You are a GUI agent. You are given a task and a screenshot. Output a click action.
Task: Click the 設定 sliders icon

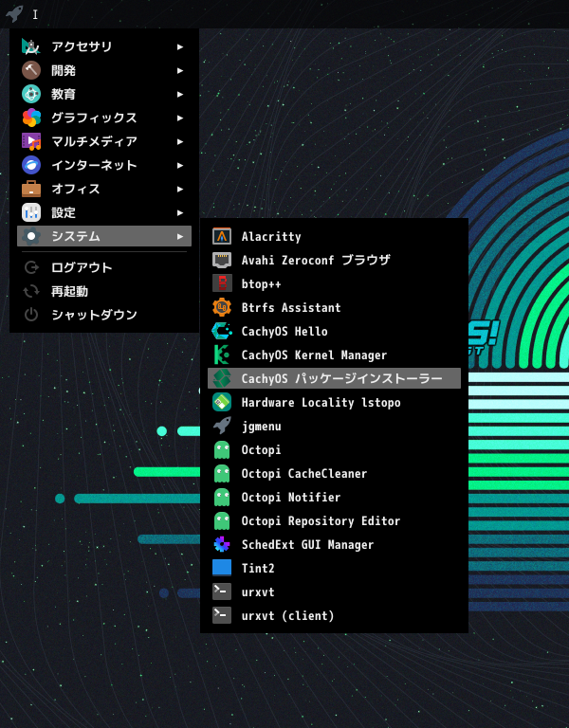(x=31, y=212)
